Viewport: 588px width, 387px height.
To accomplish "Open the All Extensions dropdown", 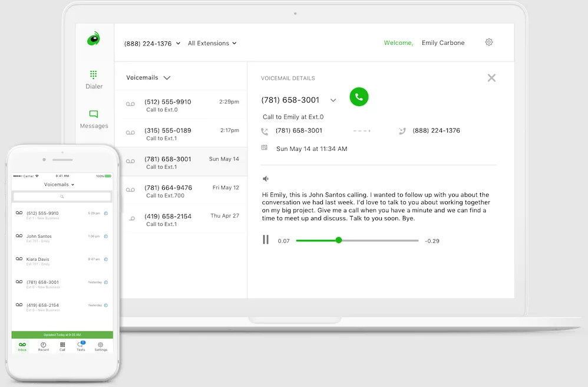I will coord(212,44).
